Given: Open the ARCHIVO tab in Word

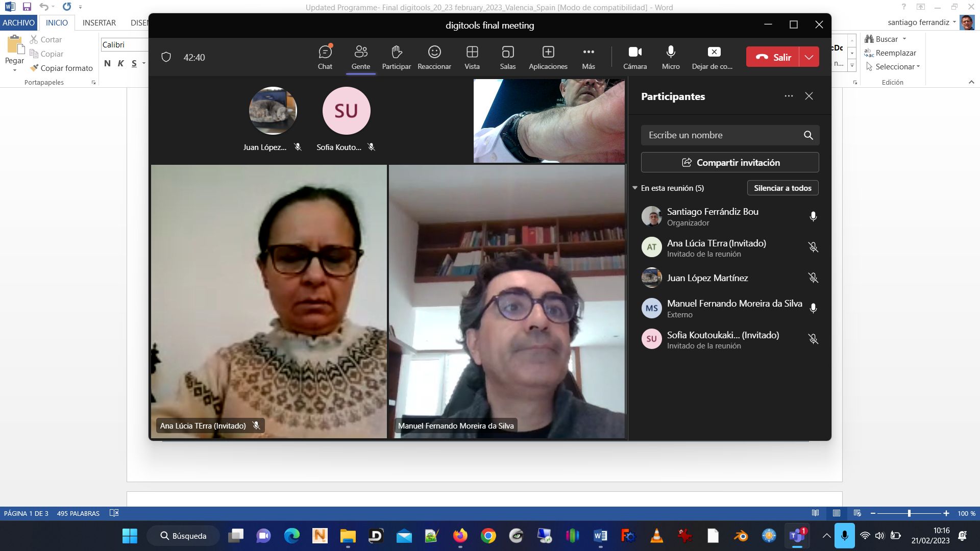Looking at the screenshot, I should click(18, 22).
